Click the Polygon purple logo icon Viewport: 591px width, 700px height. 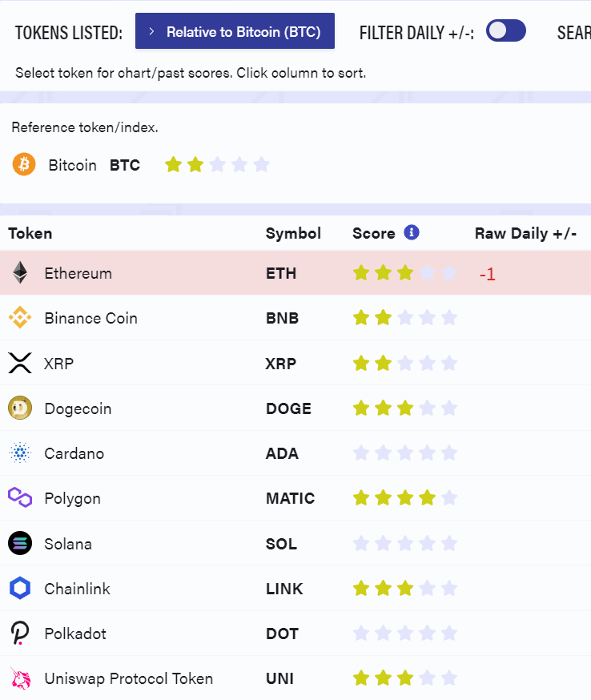point(20,497)
